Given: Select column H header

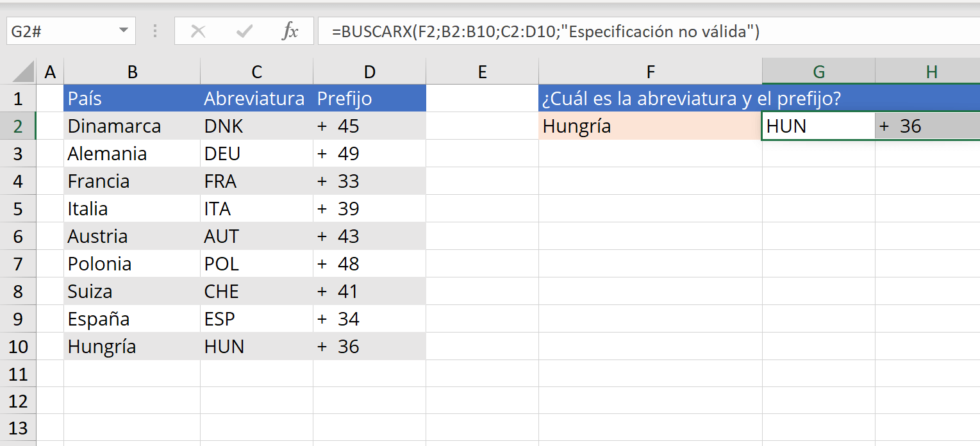Looking at the screenshot, I should click(x=931, y=72).
